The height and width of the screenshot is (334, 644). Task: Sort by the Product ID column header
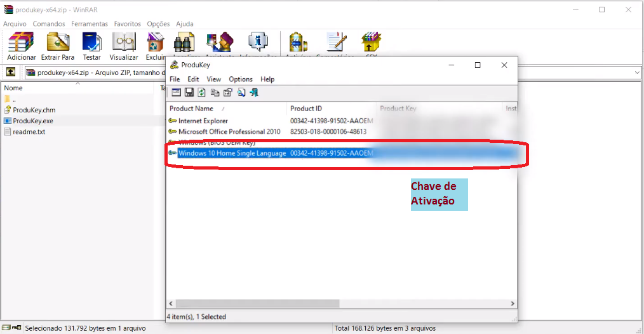tap(331, 109)
